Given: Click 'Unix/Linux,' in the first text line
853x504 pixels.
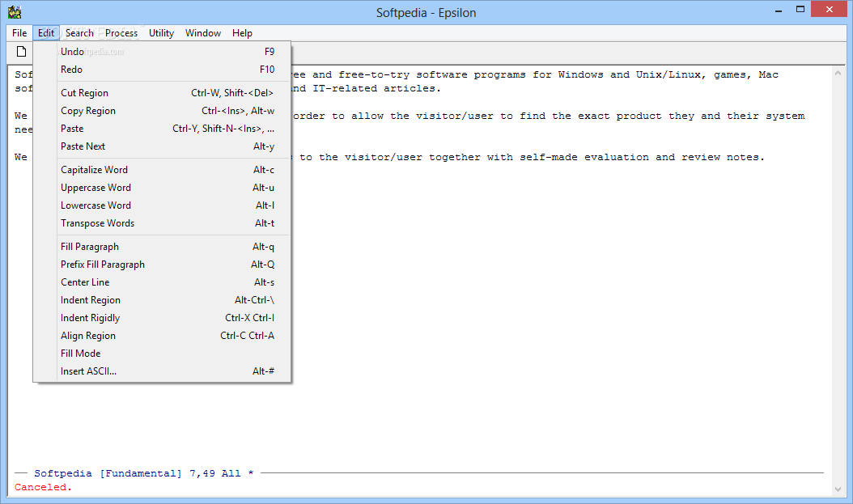Looking at the screenshot, I should tap(671, 74).
